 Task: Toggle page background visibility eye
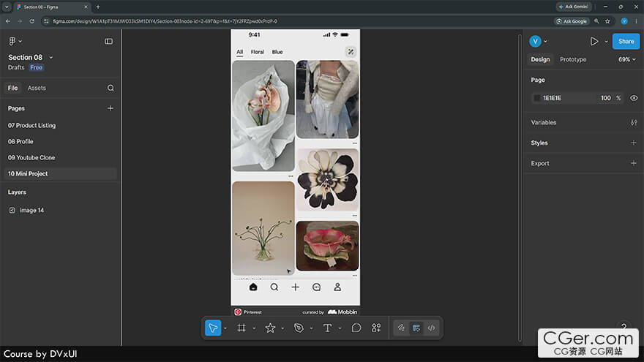(x=634, y=98)
